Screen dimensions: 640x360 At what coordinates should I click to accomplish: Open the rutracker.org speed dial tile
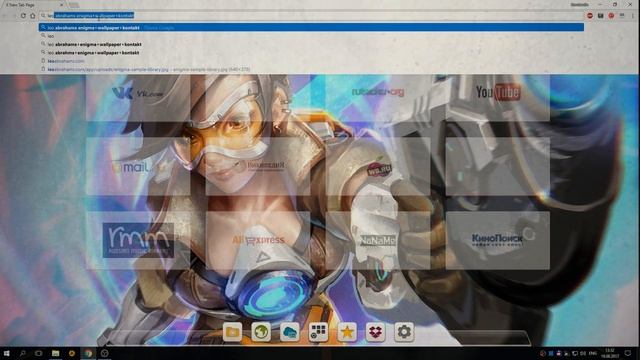coord(378,98)
